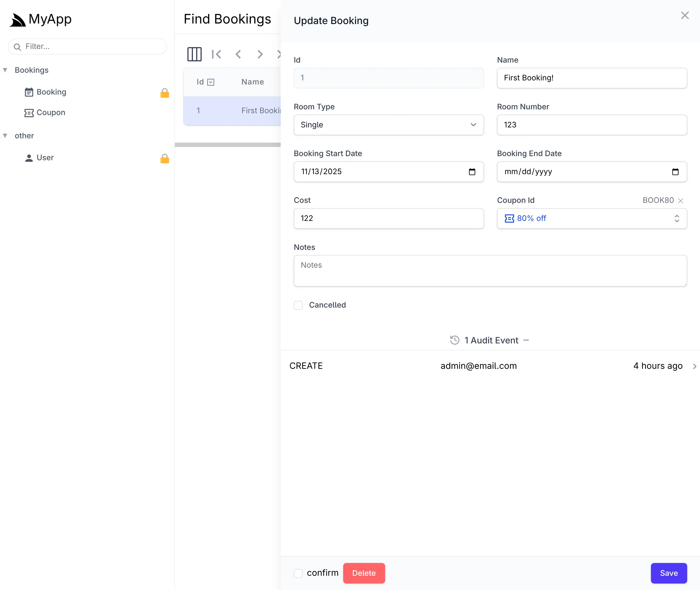Open Coupon in the sidebar menu
Screen dimensions: 700x590
(51, 113)
